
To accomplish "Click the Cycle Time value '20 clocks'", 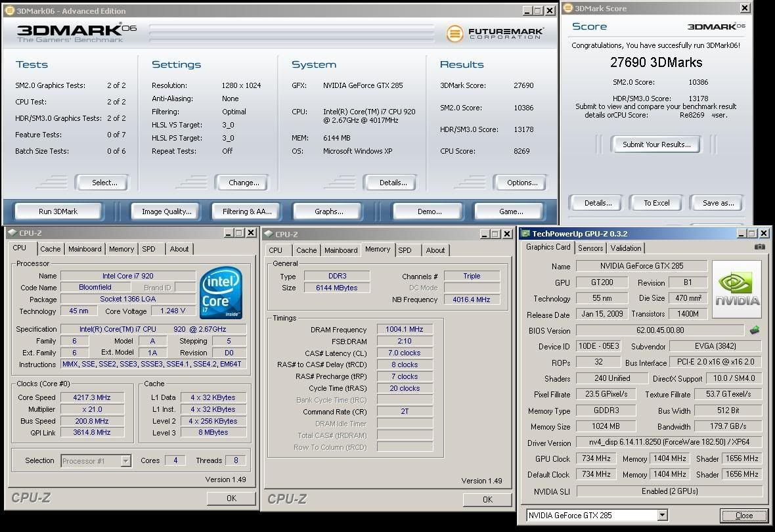I will pyautogui.click(x=405, y=389).
